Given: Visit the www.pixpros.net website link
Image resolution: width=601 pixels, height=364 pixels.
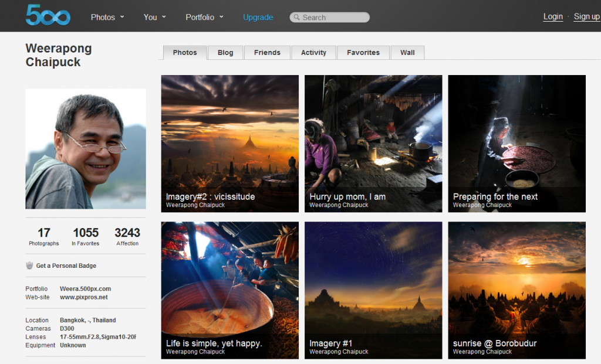Looking at the screenshot, I should pyautogui.click(x=84, y=297).
